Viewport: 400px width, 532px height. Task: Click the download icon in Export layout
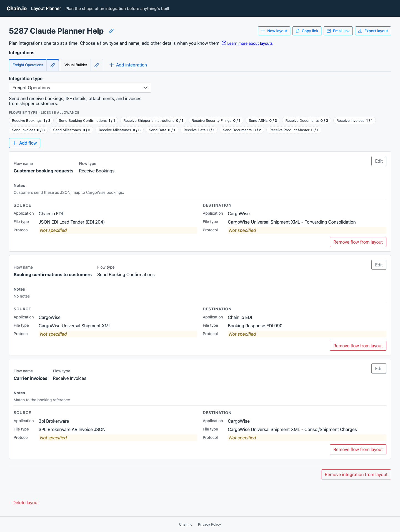(x=360, y=31)
